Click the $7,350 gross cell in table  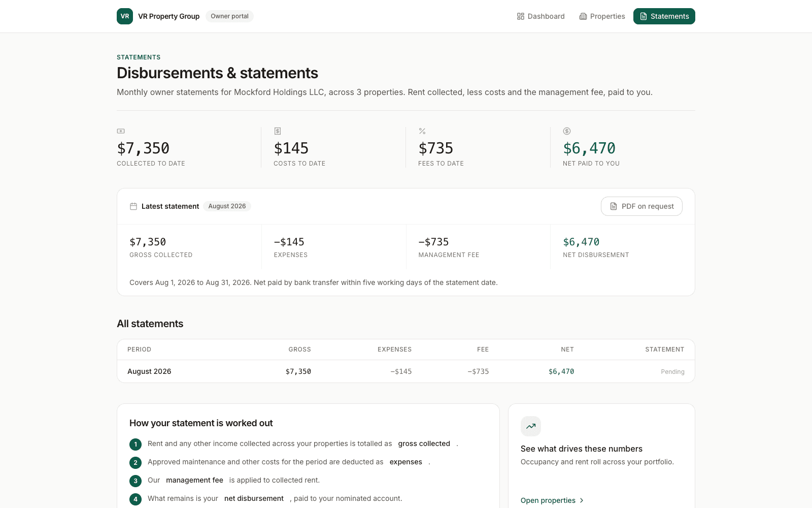coord(298,371)
